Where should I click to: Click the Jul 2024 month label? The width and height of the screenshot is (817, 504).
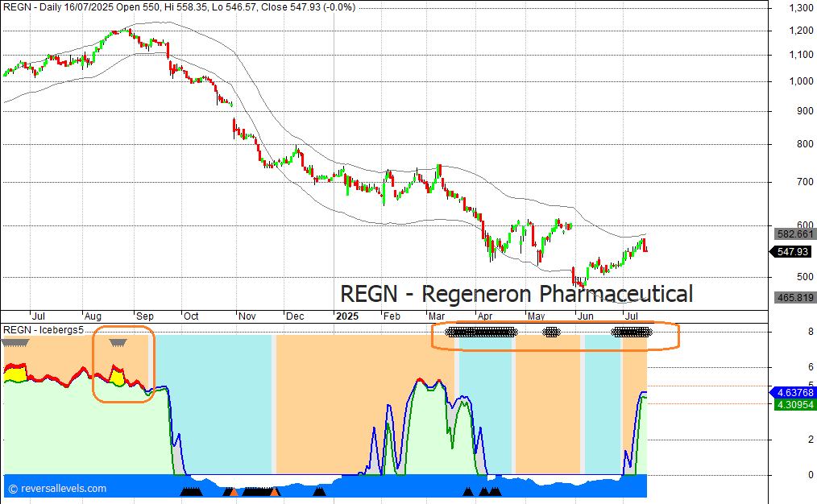[x=39, y=316]
